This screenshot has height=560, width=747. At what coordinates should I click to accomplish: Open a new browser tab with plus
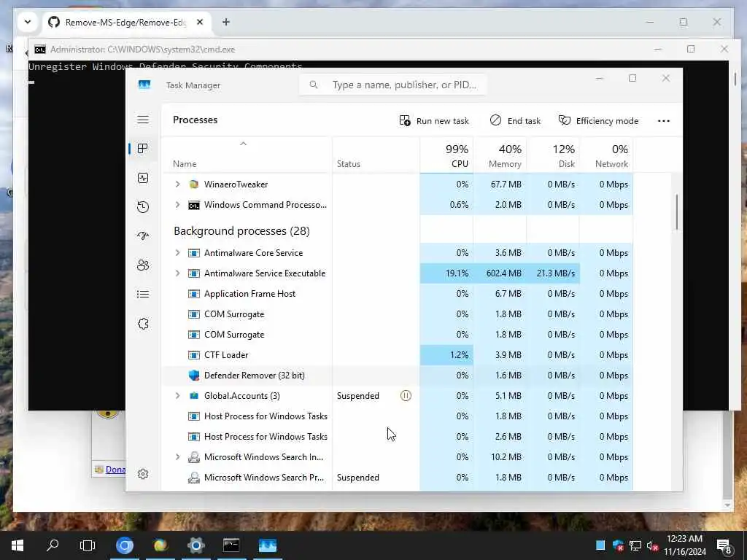coord(226,22)
